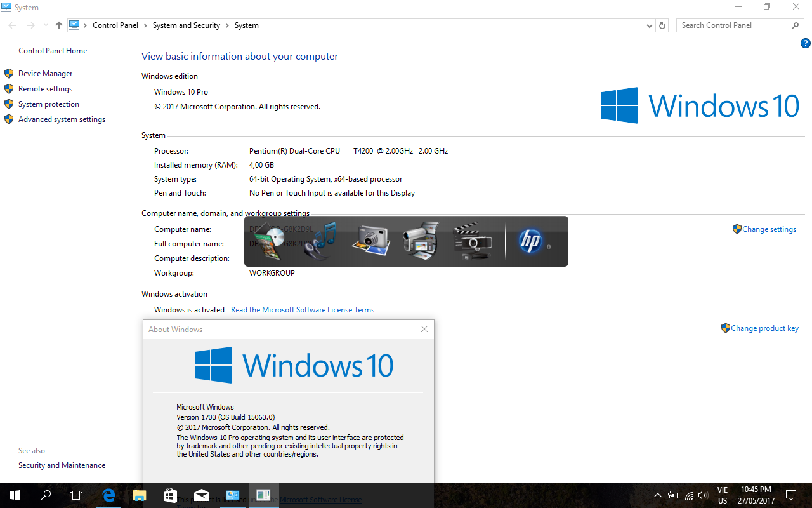812x508 pixels.
Task: Click Change settings link
Action: [769, 229]
